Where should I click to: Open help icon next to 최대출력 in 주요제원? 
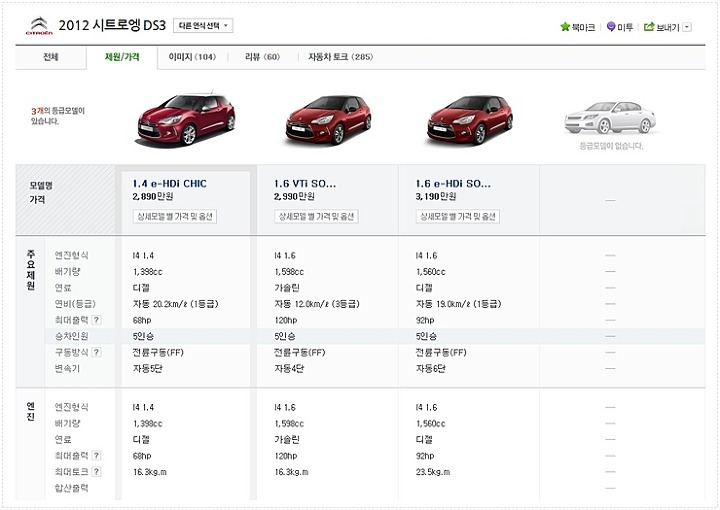(x=96, y=320)
